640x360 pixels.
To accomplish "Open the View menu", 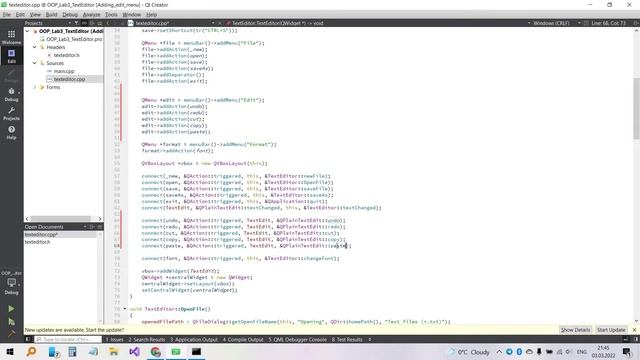I will click(x=35, y=14).
